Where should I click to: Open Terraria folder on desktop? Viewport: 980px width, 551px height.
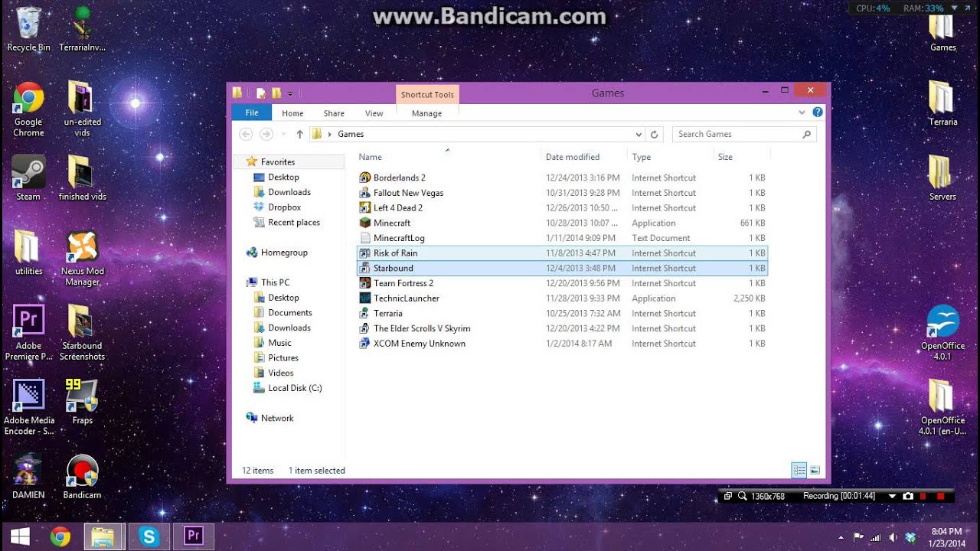pyautogui.click(x=942, y=103)
